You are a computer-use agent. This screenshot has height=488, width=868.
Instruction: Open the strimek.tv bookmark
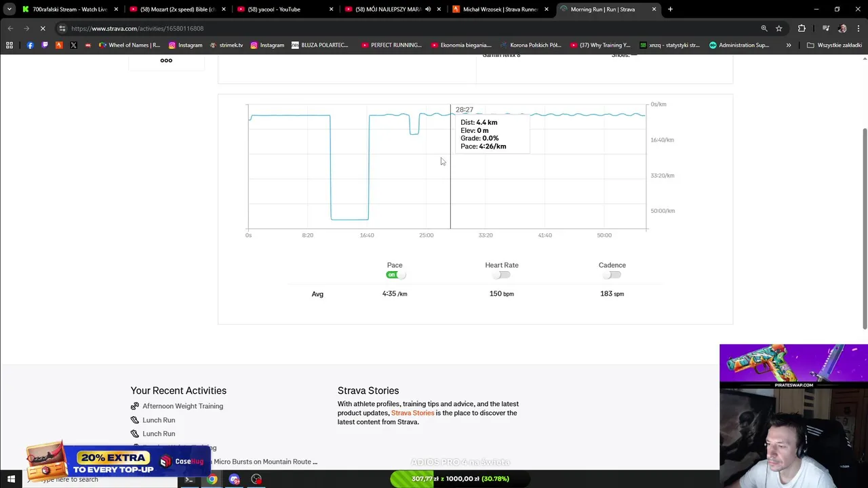(x=226, y=45)
